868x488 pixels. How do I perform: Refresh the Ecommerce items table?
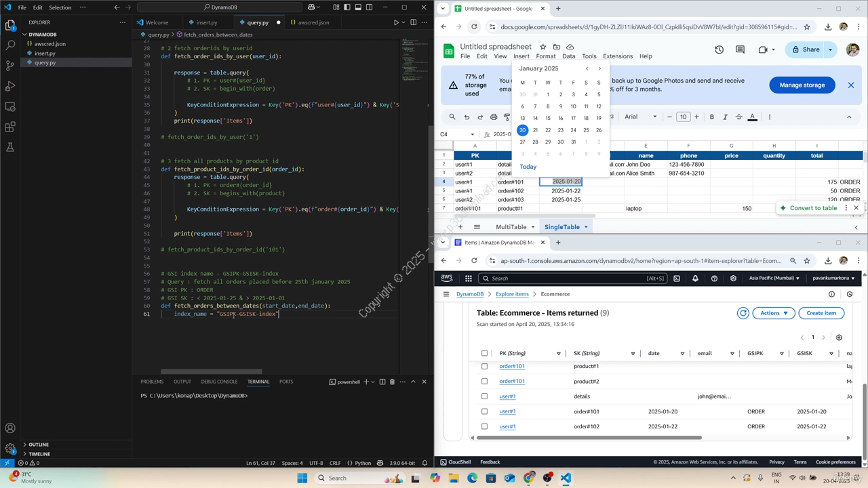click(x=743, y=313)
